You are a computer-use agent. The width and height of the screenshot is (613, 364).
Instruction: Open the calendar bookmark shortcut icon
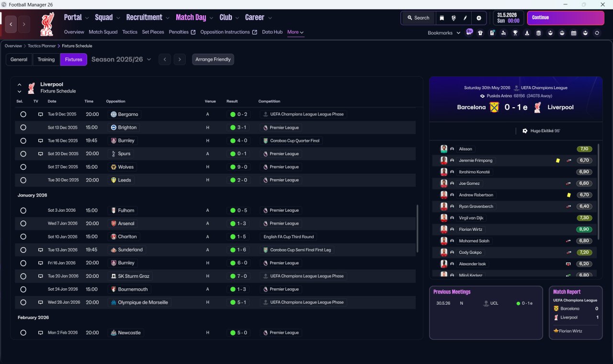click(574, 33)
